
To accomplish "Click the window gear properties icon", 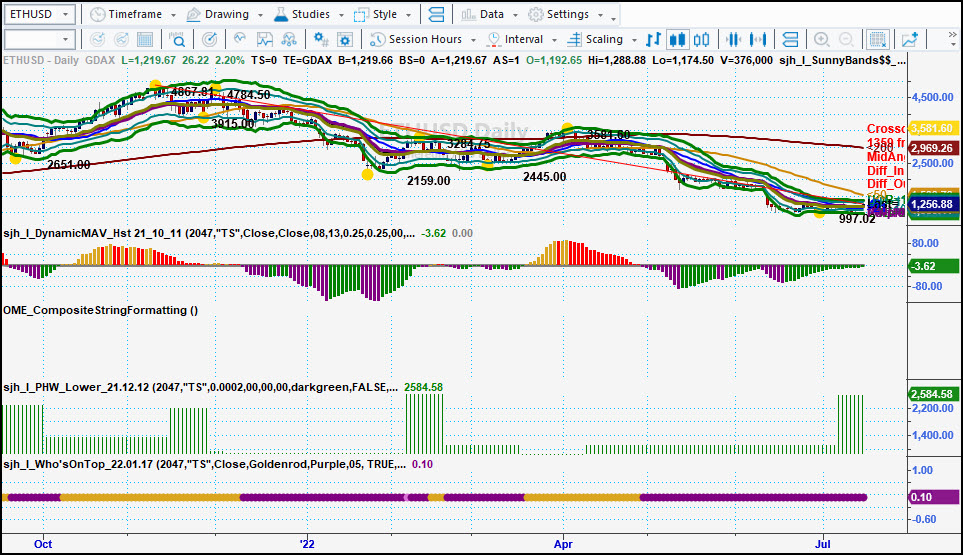I will click(x=345, y=39).
